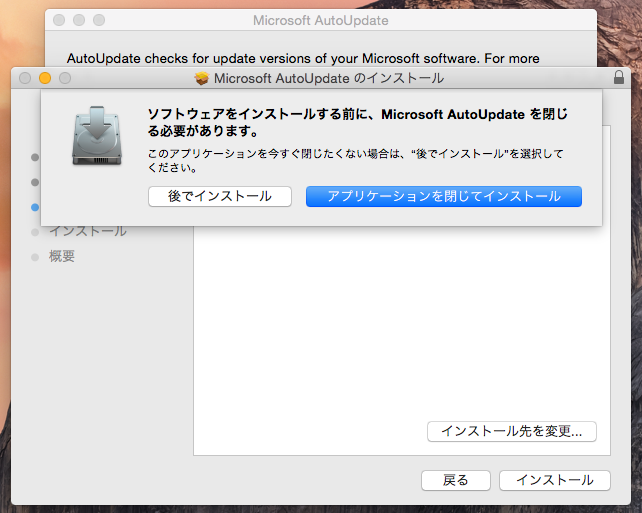Click the package box icon beside installer title
The height and width of the screenshot is (513, 642).
click(x=201, y=78)
